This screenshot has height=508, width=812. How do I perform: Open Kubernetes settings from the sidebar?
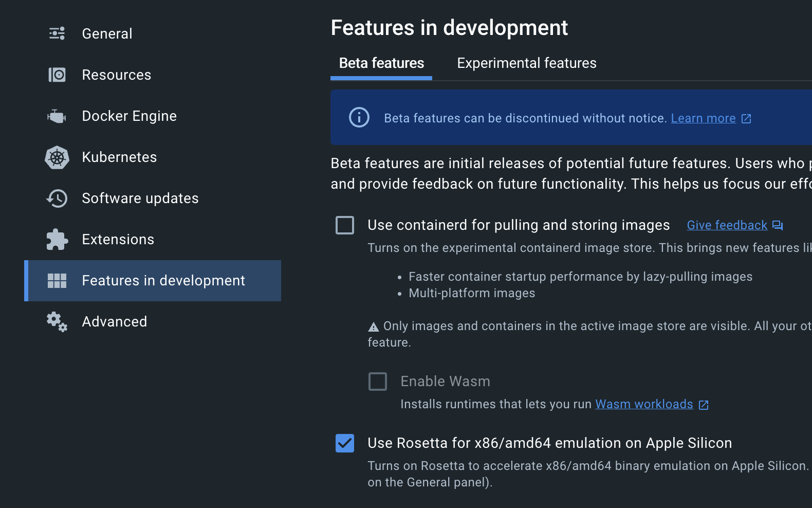pyautogui.click(x=119, y=157)
